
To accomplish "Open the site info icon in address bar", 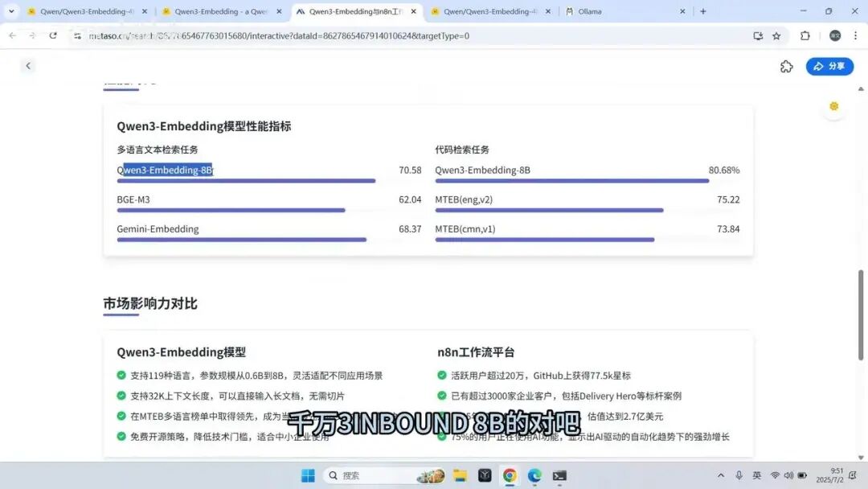I will 77,36.
